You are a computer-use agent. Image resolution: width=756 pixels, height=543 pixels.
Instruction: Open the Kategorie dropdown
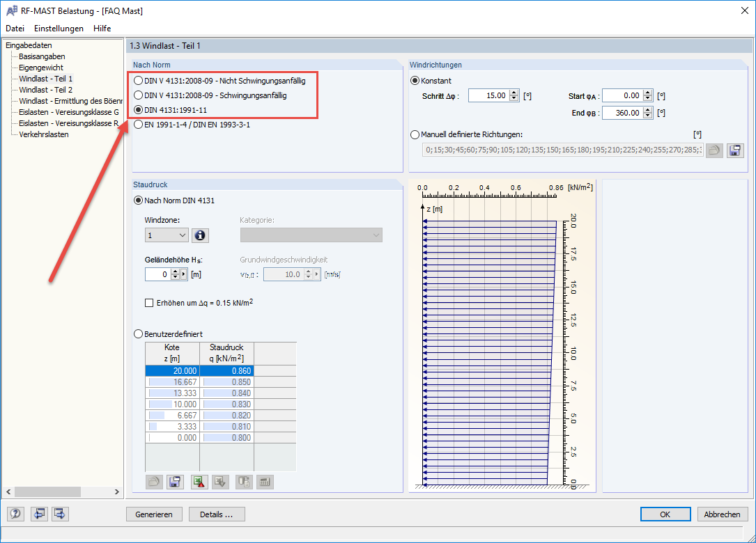[311, 235]
